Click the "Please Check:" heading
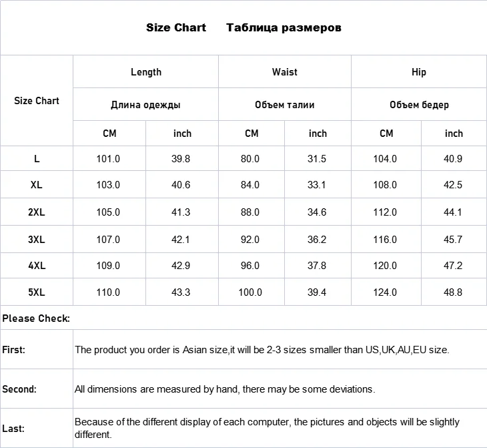The image size is (487, 448). coord(36,318)
